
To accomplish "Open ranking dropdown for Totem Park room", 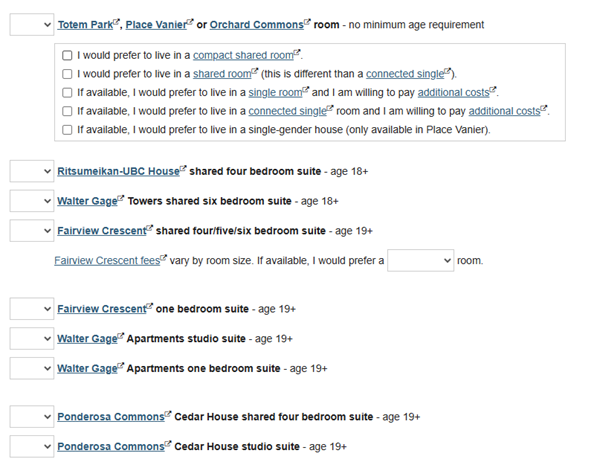I will coord(32,25).
